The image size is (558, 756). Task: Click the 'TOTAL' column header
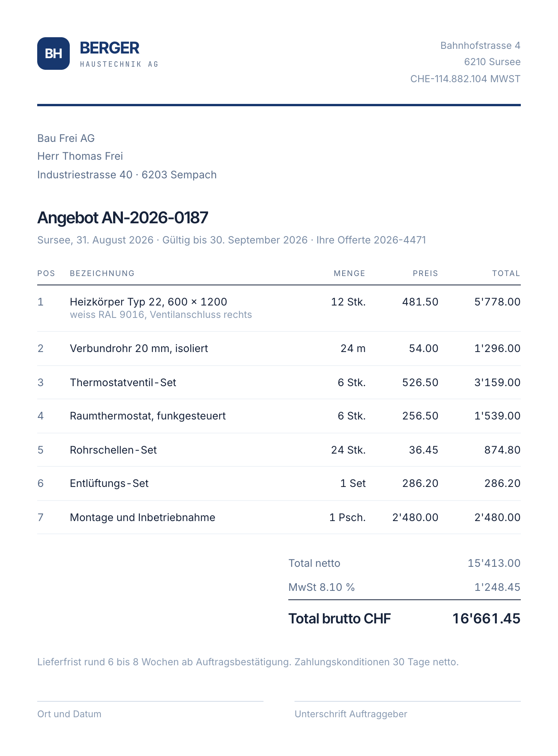tap(506, 273)
